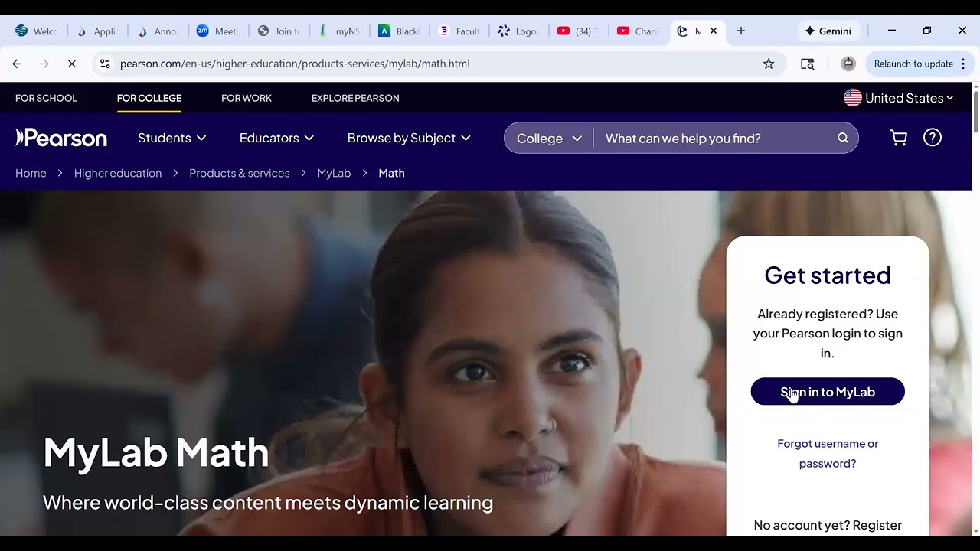The image size is (980, 551).
Task: Go to MyLab breadcrumb
Action: [x=334, y=173]
